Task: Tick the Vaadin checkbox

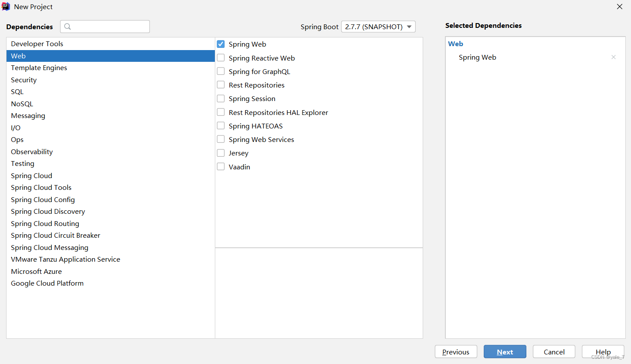Action: (x=221, y=167)
